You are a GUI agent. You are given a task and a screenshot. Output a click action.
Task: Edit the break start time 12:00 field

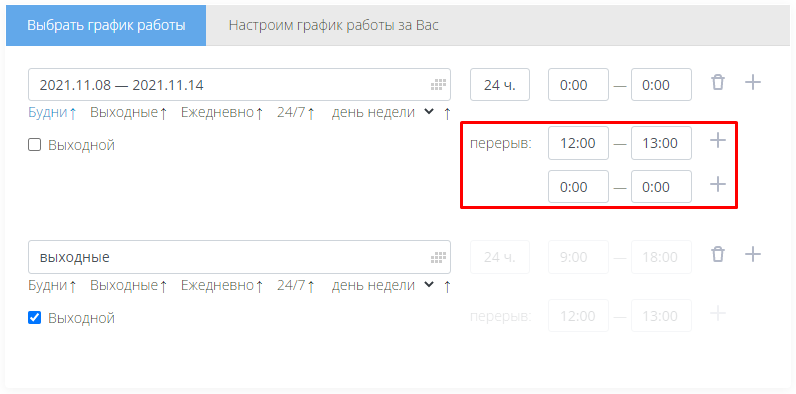(578, 143)
